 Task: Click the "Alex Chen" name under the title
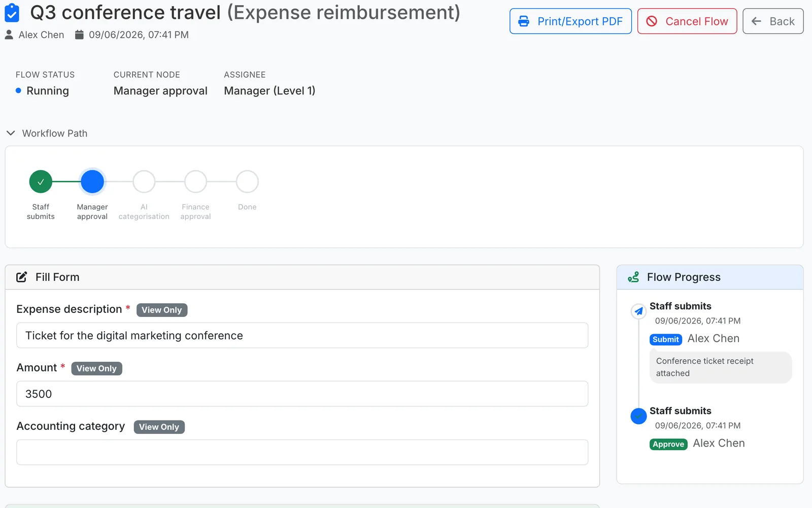[x=42, y=35]
